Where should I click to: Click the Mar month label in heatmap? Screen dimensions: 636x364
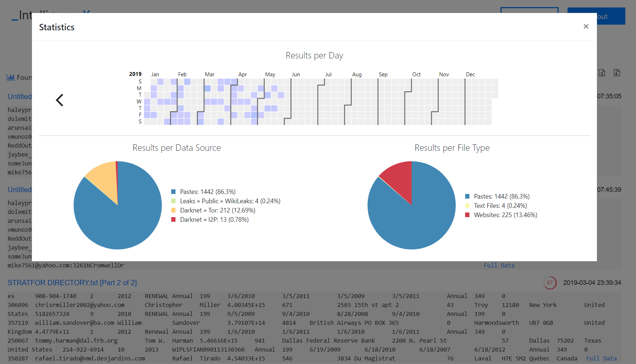tap(209, 75)
